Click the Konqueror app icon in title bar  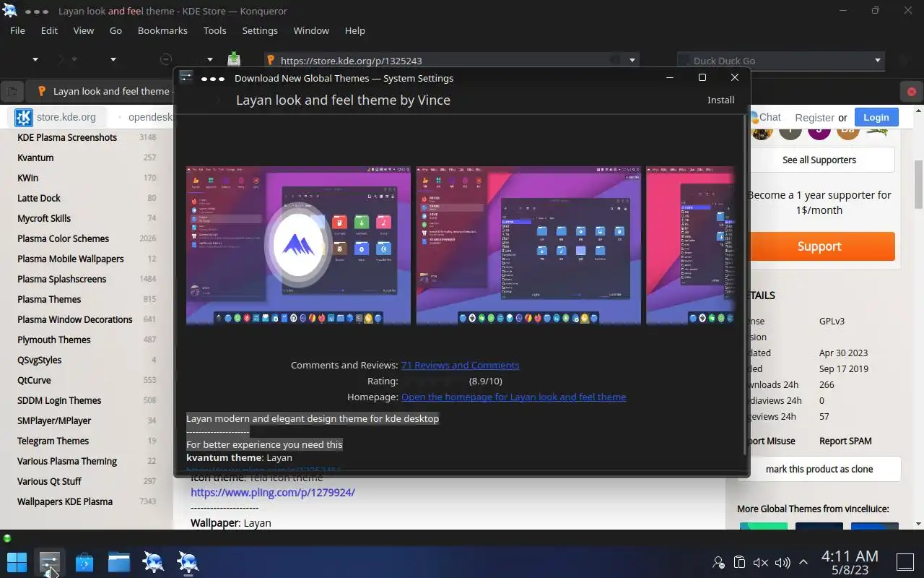pos(10,10)
